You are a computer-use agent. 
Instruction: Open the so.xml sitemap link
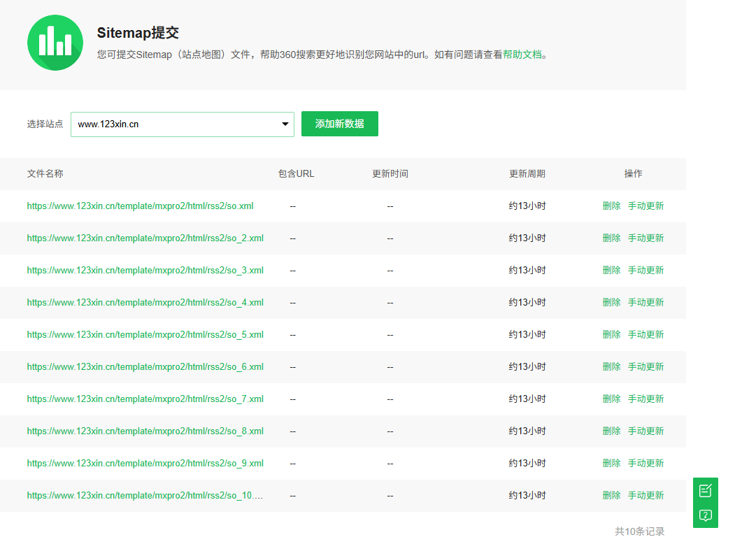coord(141,206)
